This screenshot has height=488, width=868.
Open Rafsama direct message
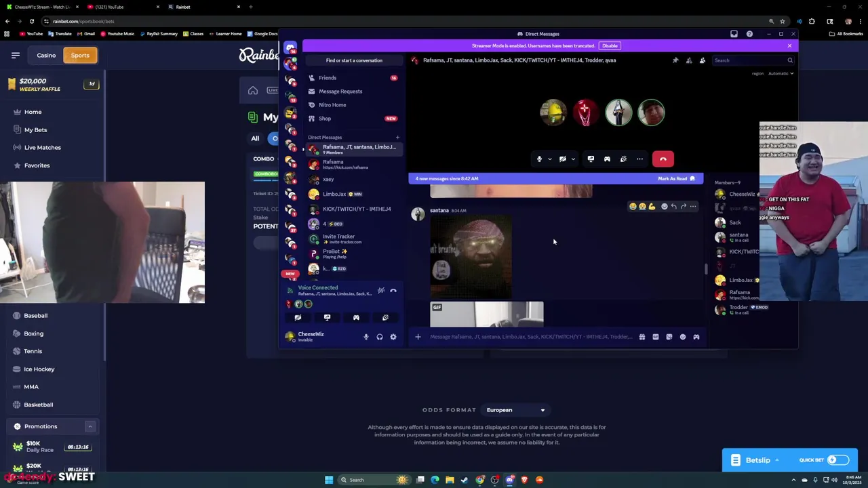click(353, 165)
